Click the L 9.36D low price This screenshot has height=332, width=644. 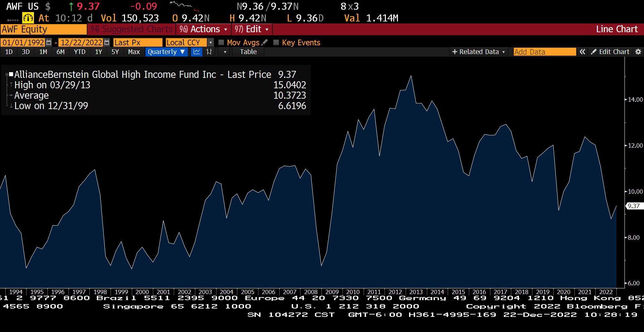(x=305, y=18)
